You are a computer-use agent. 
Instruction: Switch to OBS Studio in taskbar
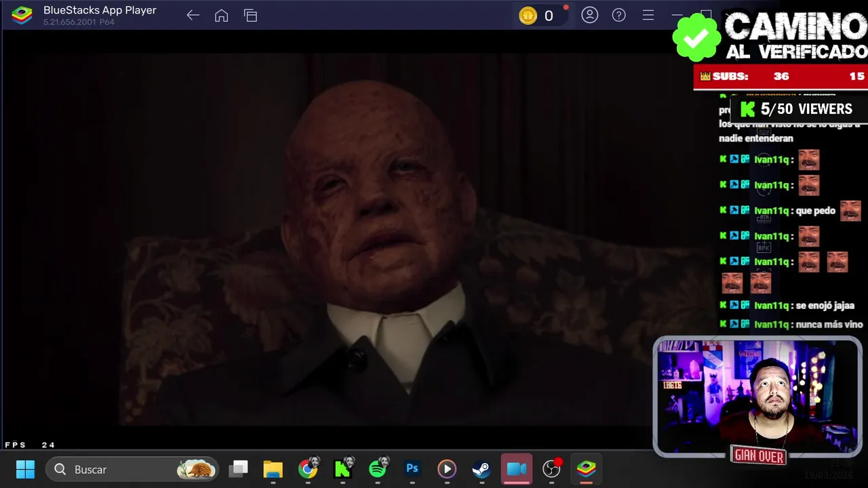click(x=552, y=468)
